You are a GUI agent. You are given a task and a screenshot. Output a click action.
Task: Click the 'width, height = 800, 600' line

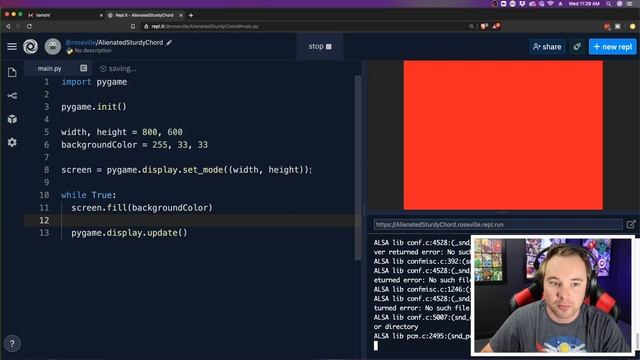click(x=122, y=132)
